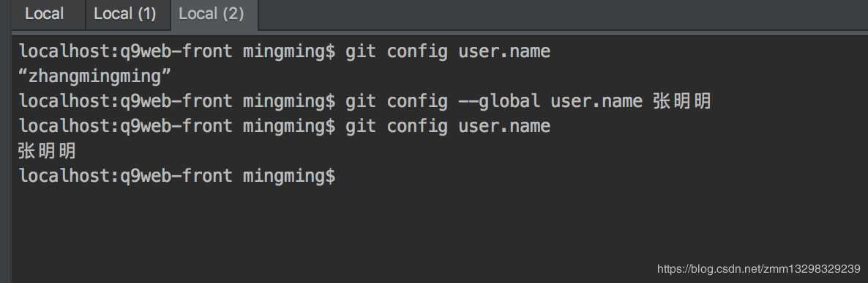The image size is (868, 283).
Task: Click the empty tab bar area beside Local (2)
Action: [563, 15]
